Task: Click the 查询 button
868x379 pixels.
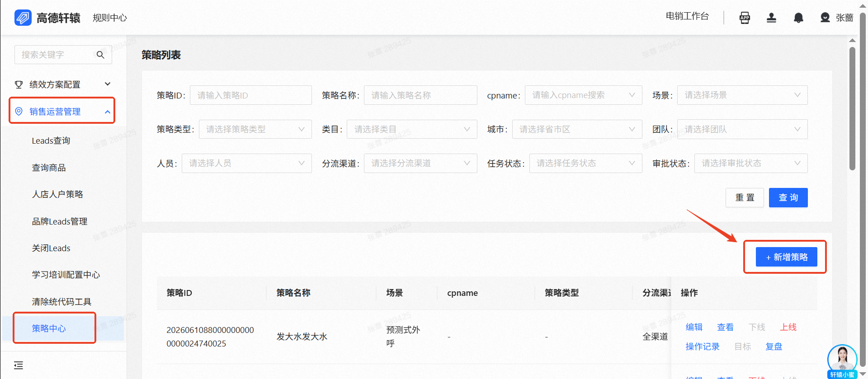Action: pyautogui.click(x=788, y=197)
